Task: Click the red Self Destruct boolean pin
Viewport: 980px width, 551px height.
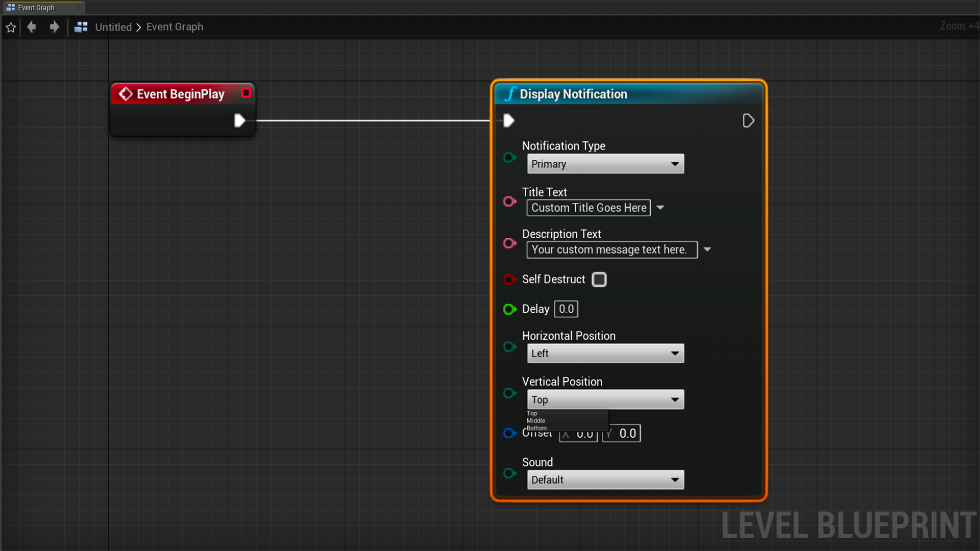Action: (509, 280)
